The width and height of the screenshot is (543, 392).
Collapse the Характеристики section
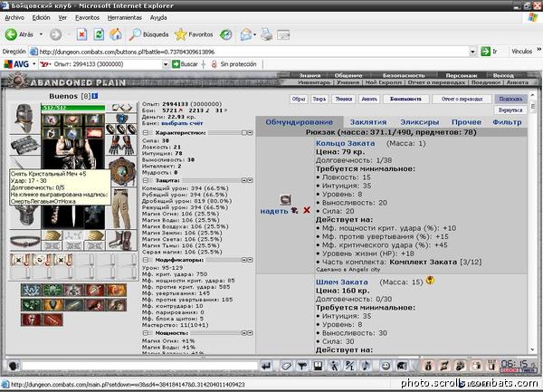(146, 133)
